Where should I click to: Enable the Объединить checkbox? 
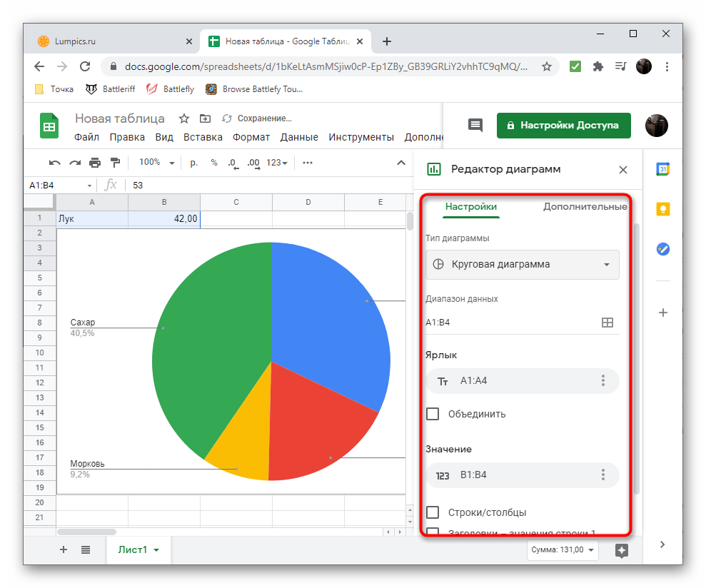point(433,414)
